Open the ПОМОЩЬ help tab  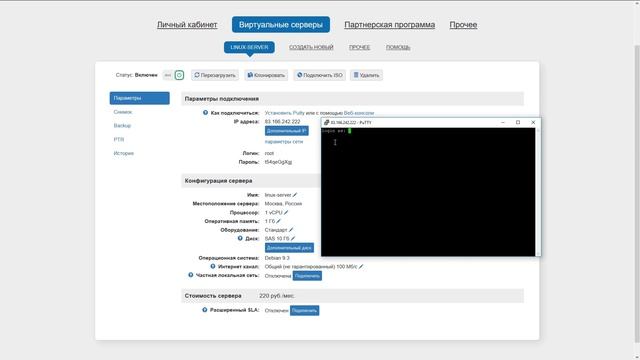tap(398, 47)
